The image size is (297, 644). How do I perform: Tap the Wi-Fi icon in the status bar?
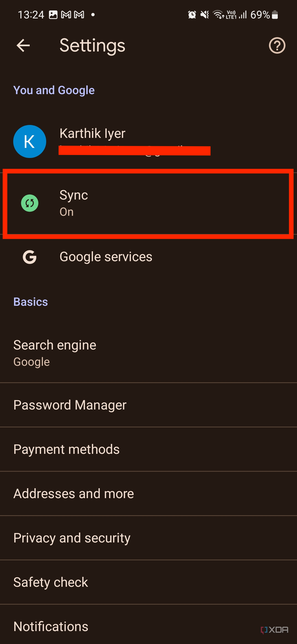click(218, 15)
